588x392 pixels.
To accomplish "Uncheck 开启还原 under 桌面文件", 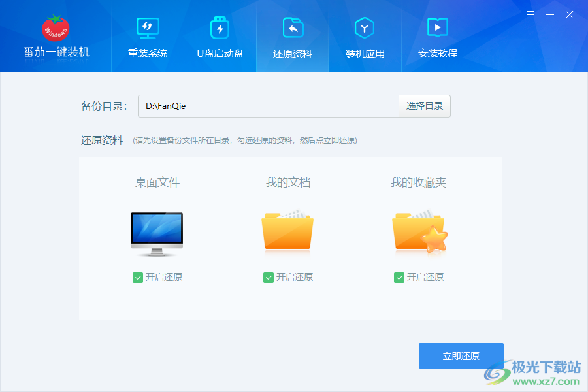I will tap(138, 277).
